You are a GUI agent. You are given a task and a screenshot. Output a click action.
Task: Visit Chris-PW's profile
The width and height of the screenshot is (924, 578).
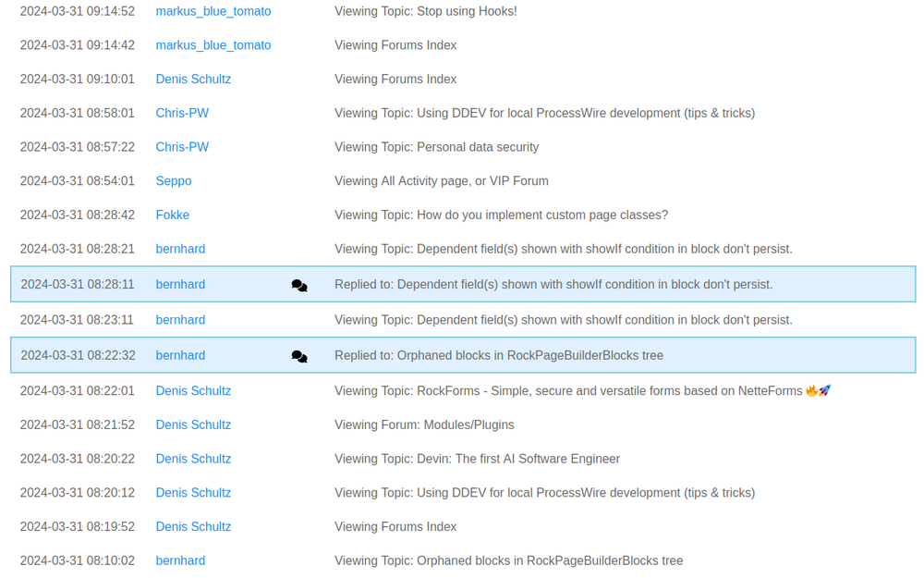(x=182, y=113)
